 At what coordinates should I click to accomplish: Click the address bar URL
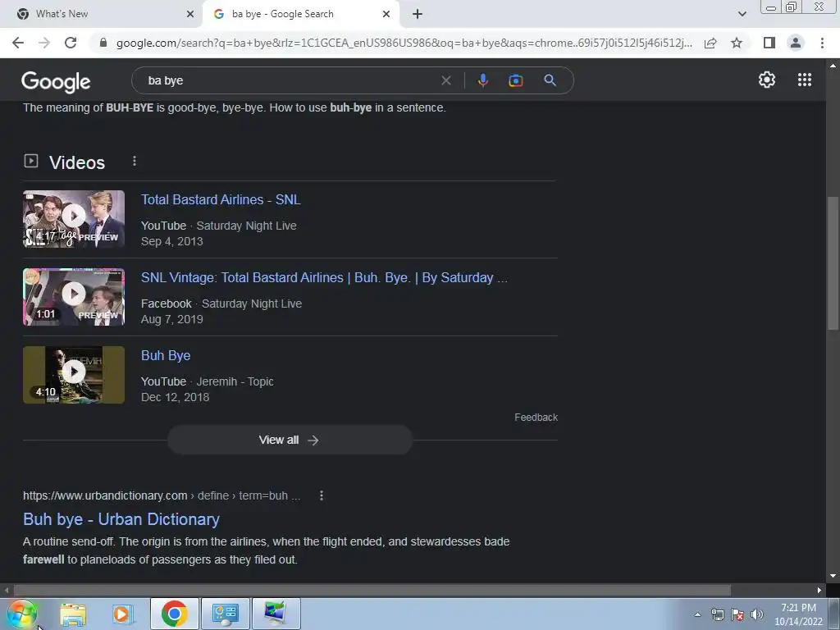point(404,43)
